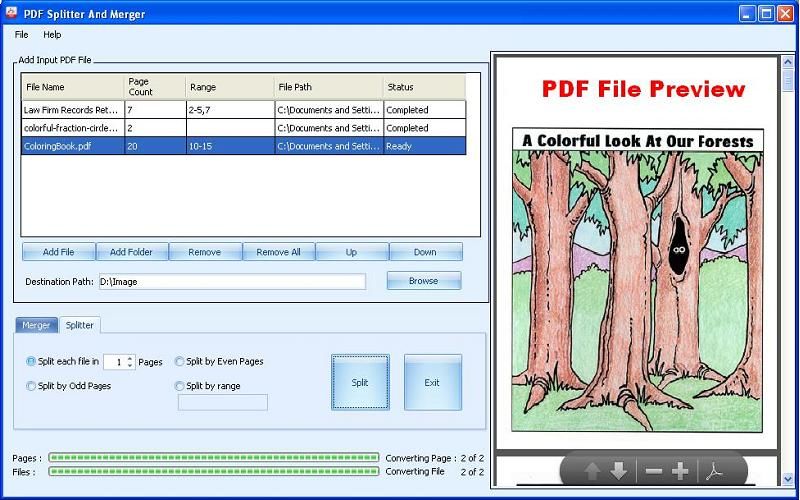Select Split by range option

(179, 386)
